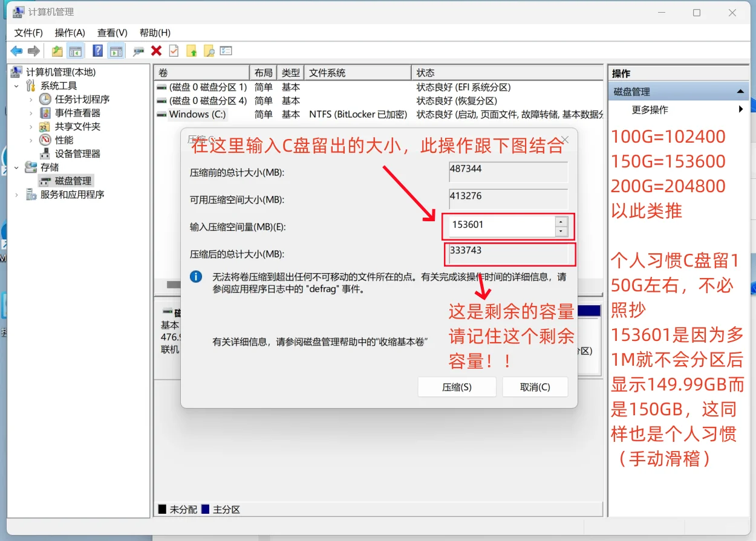The height and width of the screenshot is (541, 756).
Task: Toggle the Show/Hide Action Pane icon
Action: click(x=116, y=51)
